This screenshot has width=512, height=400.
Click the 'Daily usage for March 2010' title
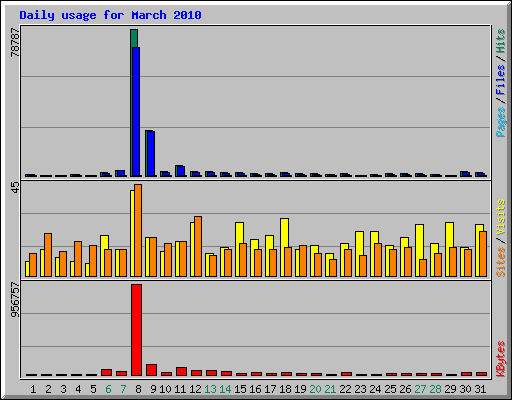pos(110,15)
